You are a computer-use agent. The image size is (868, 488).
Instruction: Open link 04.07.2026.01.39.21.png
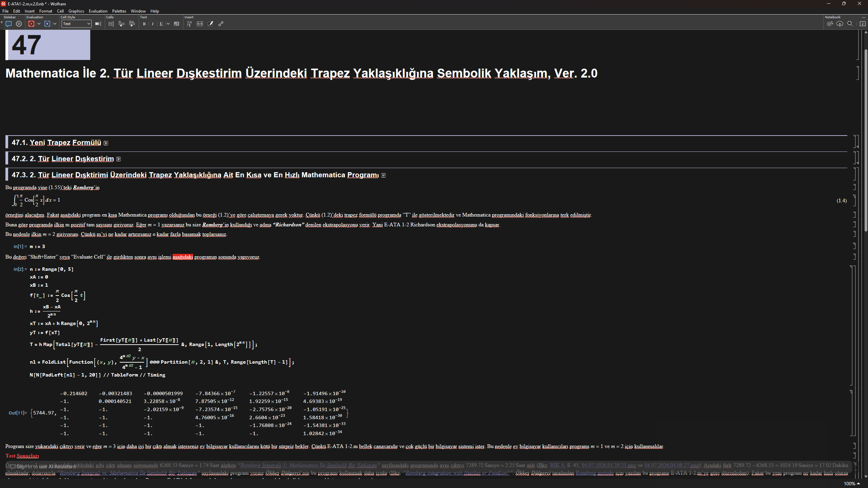pos(609,465)
